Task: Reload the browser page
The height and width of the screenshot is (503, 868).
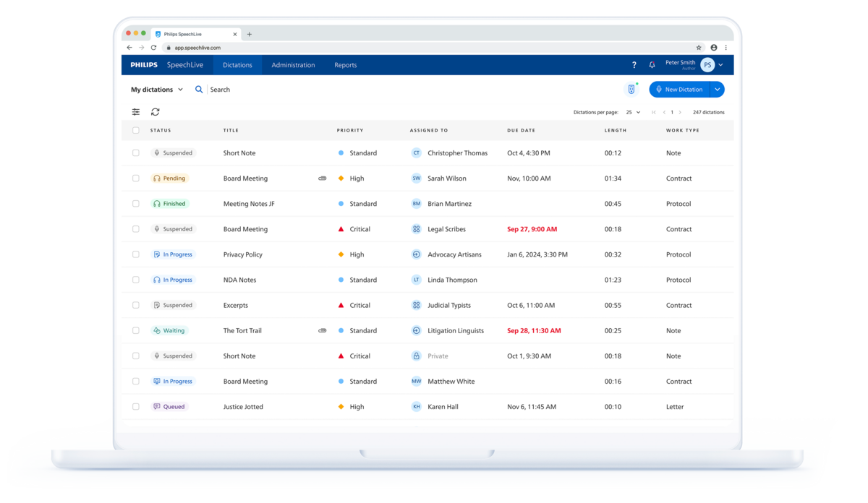Action: pyautogui.click(x=153, y=48)
